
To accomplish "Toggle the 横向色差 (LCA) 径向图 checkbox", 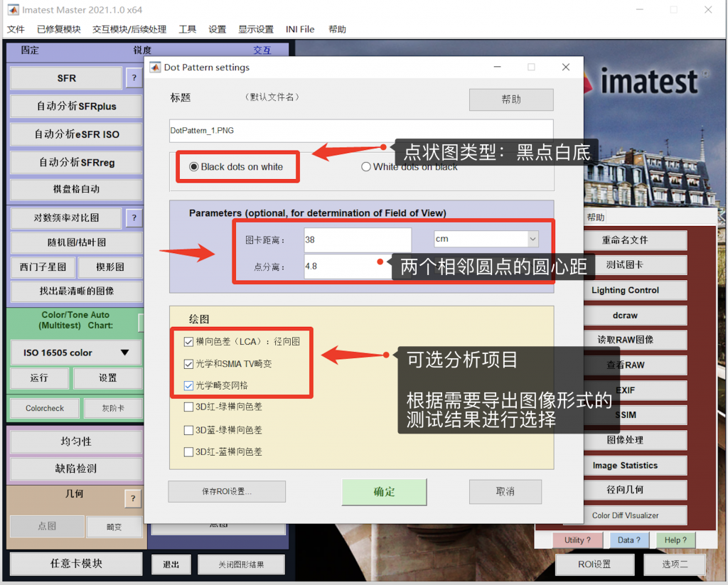I will (x=188, y=342).
